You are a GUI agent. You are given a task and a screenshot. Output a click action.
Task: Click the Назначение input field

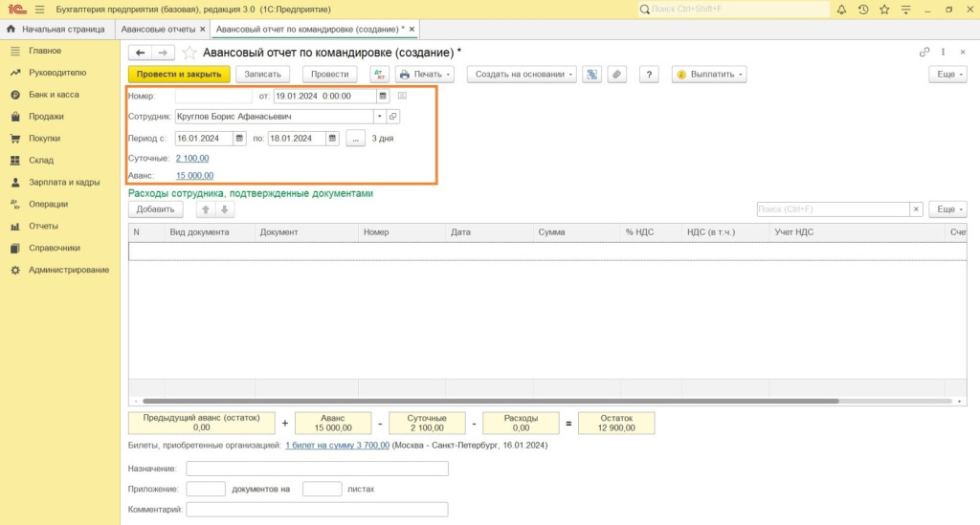317,469
